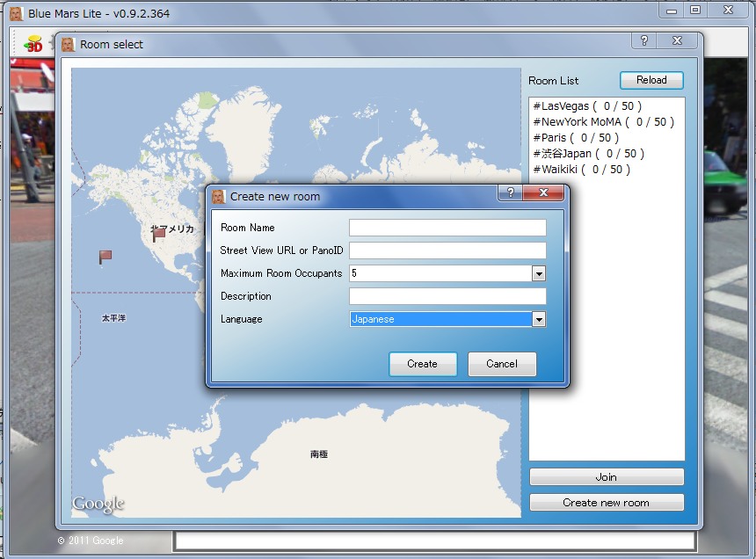Open the Maximum Room Occupants dropdown
The width and height of the screenshot is (756, 559).
pyautogui.click(x=539, y=273)
